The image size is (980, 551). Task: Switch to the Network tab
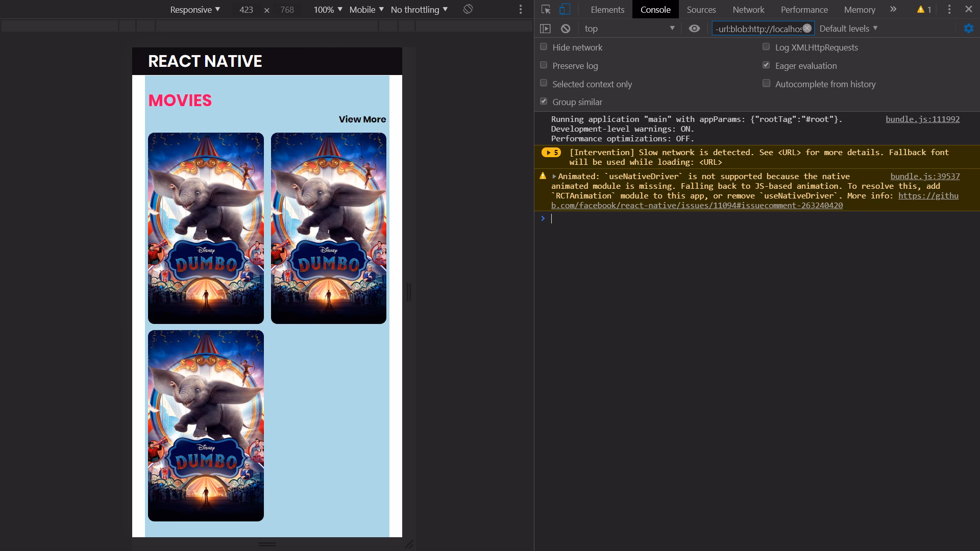[x=748, y=9]
